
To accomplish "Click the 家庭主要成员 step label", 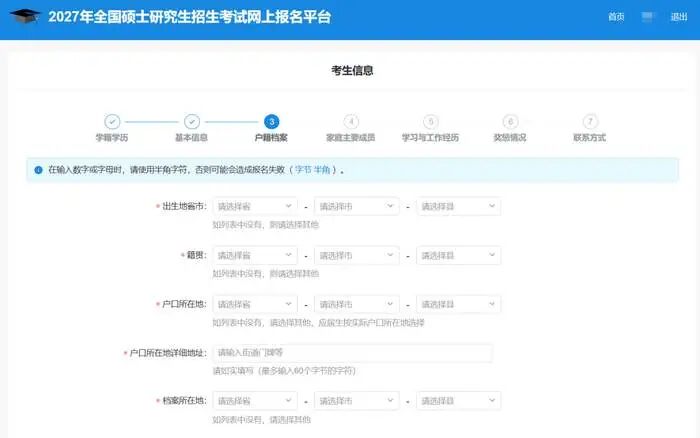I will [x=350, y=138].
